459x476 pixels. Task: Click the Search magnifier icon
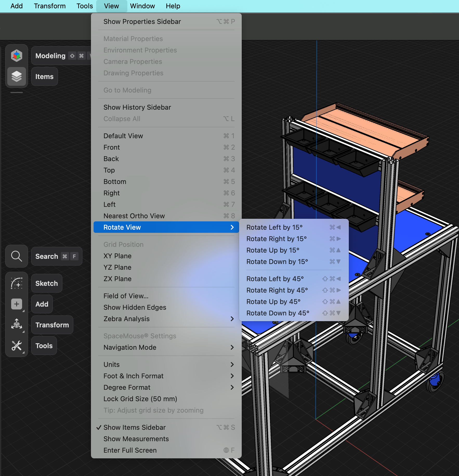17,256
